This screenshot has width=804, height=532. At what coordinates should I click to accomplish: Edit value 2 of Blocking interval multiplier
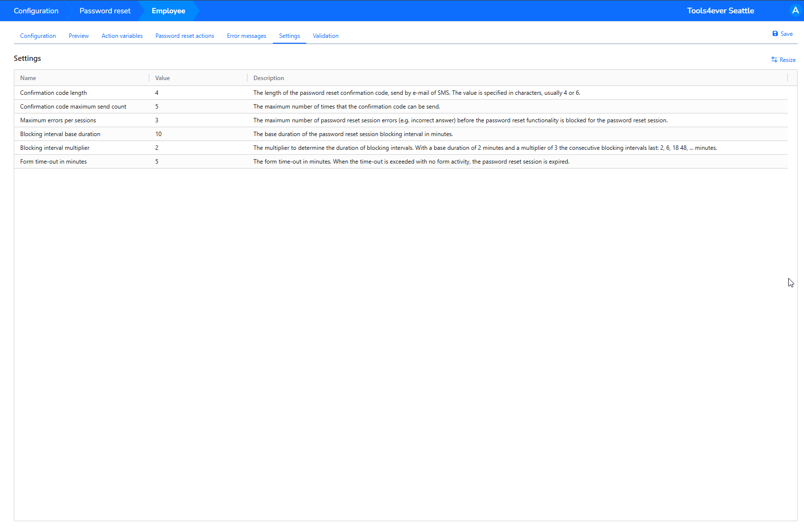(157, 148)
